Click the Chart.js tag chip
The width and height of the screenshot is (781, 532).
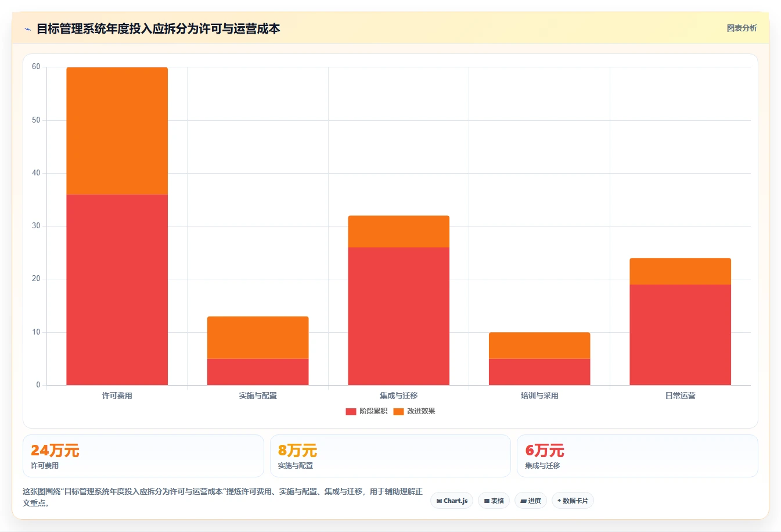(452, 501)
